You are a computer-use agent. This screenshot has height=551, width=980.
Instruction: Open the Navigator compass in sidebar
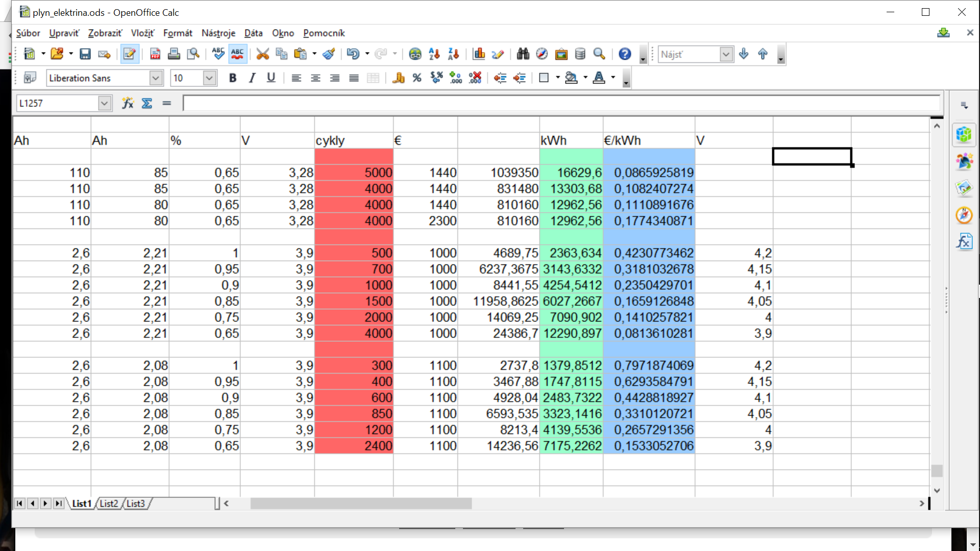(964, 215)
